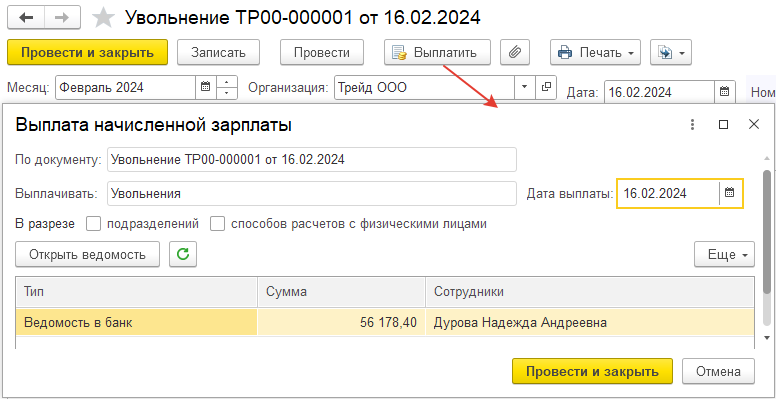Sort by the Сотрудники column header
The width and height of the screenshot is (776, 399).
pyautogui.click(x=590, y=292)
